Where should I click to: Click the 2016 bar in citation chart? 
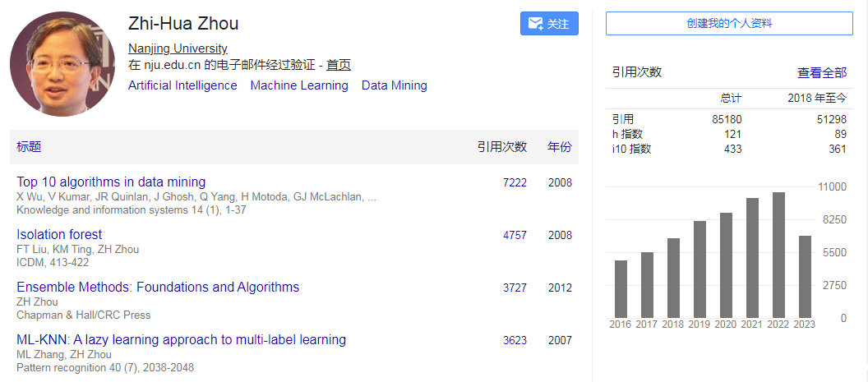621,289
